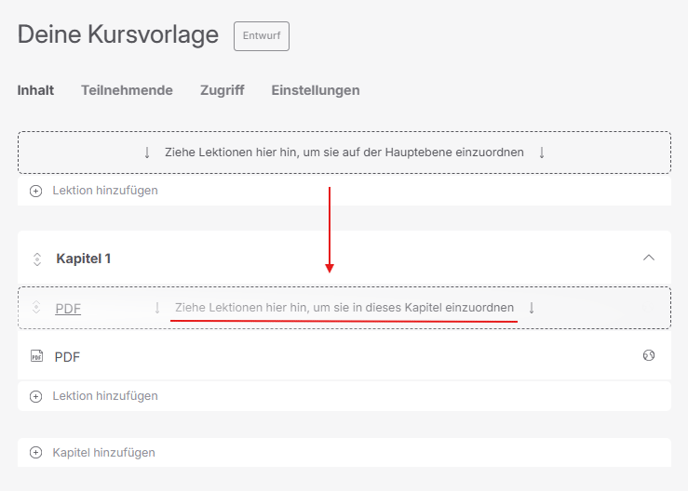Switch to the Teilnehmende tab
Image resolution: width=688 pixels, height=491 pixels.
tap(127, 90)
